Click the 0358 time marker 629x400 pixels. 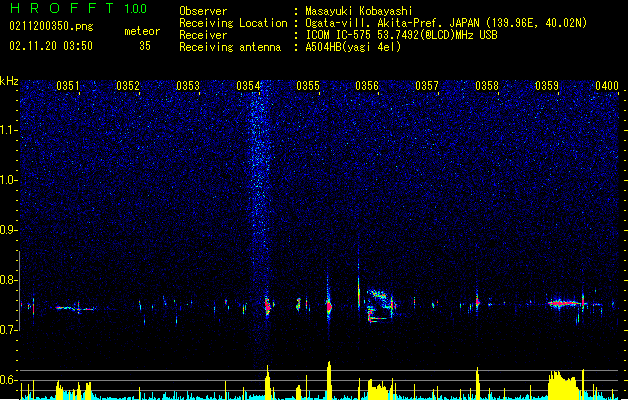click(487, 85)
